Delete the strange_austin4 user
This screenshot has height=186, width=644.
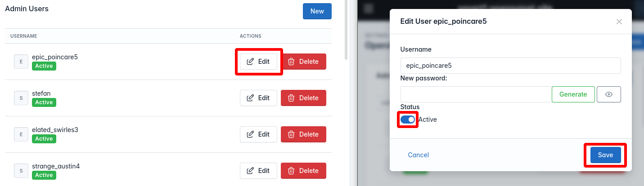point(303,171)
